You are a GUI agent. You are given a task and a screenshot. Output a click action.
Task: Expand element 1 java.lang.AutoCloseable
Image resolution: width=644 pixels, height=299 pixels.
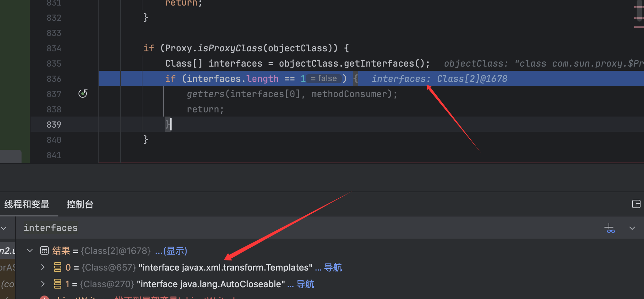tap(43, 284)
